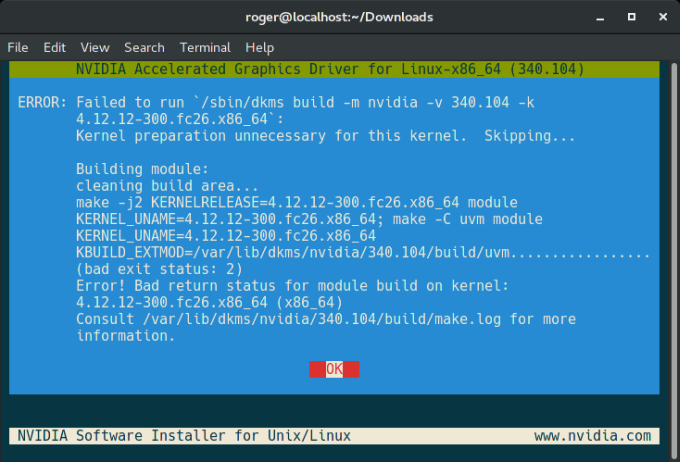Image resolution: width=680 pixels, height=462 pixels.
Task: Open the View menu
Action: tap(95, 47)
